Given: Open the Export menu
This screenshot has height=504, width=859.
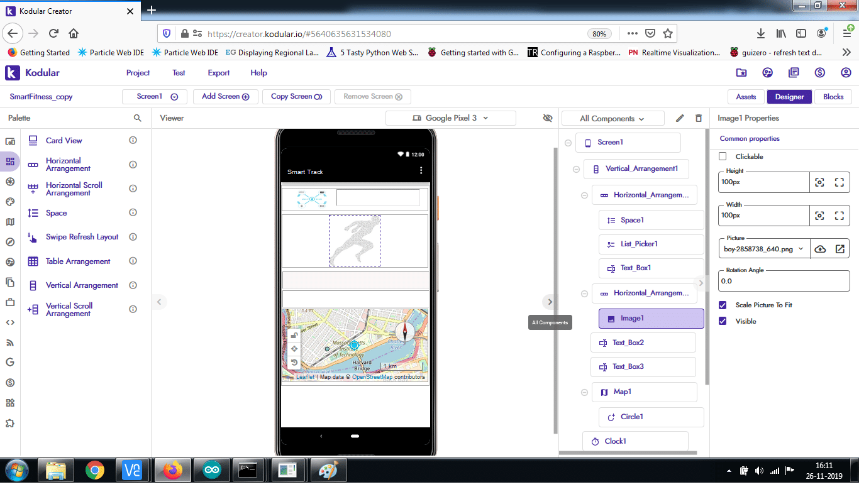Looking at the screenshot, I should (218, 73).
